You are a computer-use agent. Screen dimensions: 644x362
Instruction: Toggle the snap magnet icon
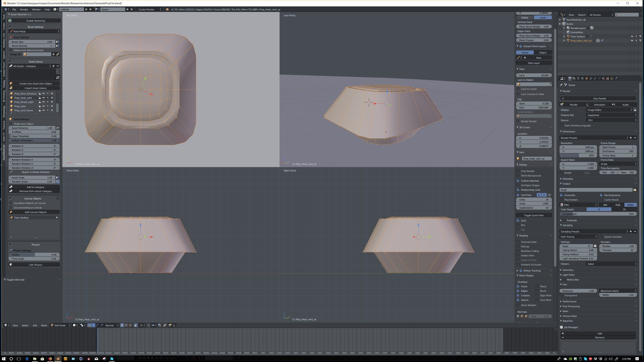coord(148,325)
